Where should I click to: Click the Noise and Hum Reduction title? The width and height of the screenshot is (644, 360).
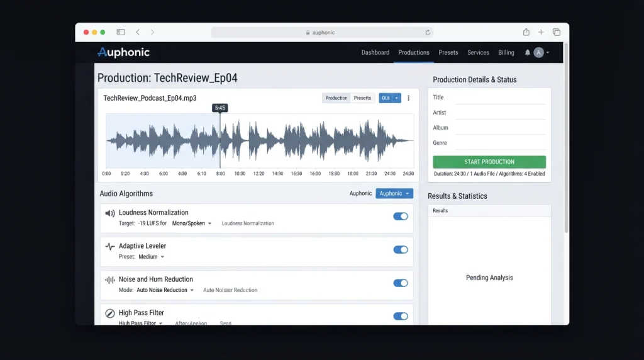click(156, 279)
